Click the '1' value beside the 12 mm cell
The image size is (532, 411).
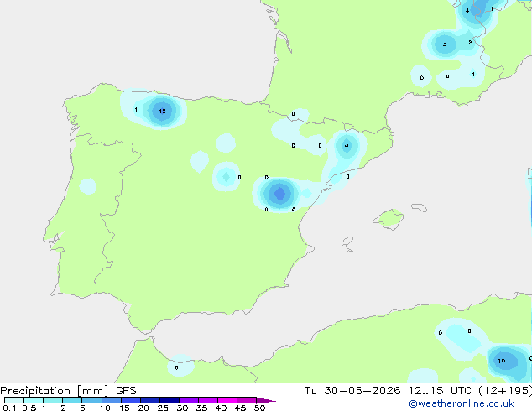coord(136,110)
